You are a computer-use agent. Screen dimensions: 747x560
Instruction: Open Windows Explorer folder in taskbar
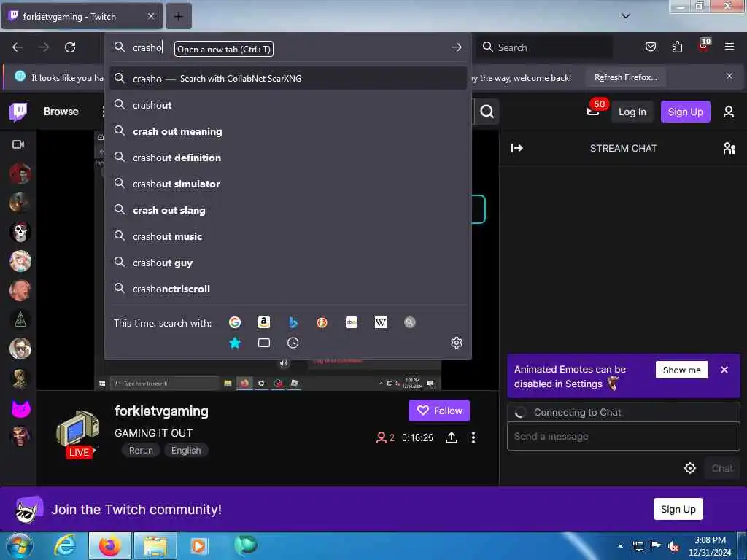click(x=155, y=545)
